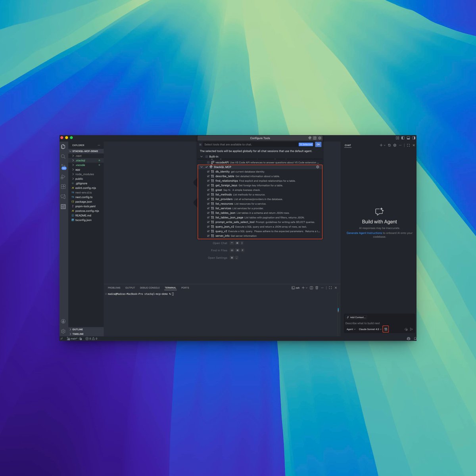Check the Built-In group checkbox

click(206, 157)
